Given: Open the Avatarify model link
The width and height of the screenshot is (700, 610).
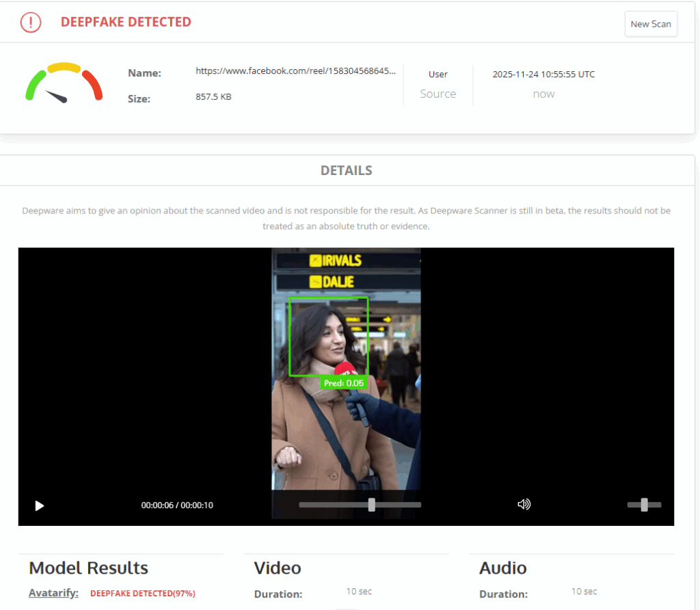Looking at the screenshot, I should point(53,593).
